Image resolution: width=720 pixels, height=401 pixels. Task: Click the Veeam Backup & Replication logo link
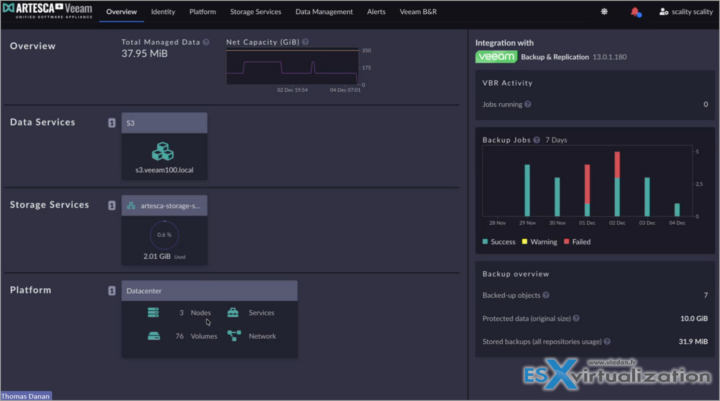coord(496,58)
